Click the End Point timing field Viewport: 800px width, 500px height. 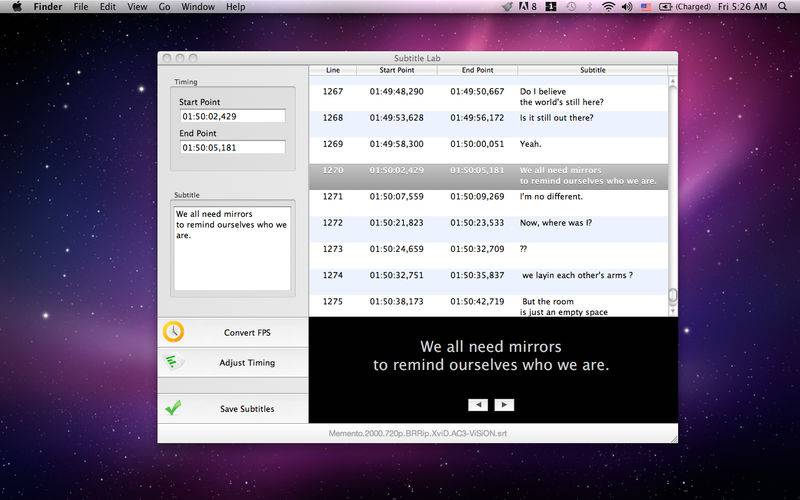(x=231, y=147)
